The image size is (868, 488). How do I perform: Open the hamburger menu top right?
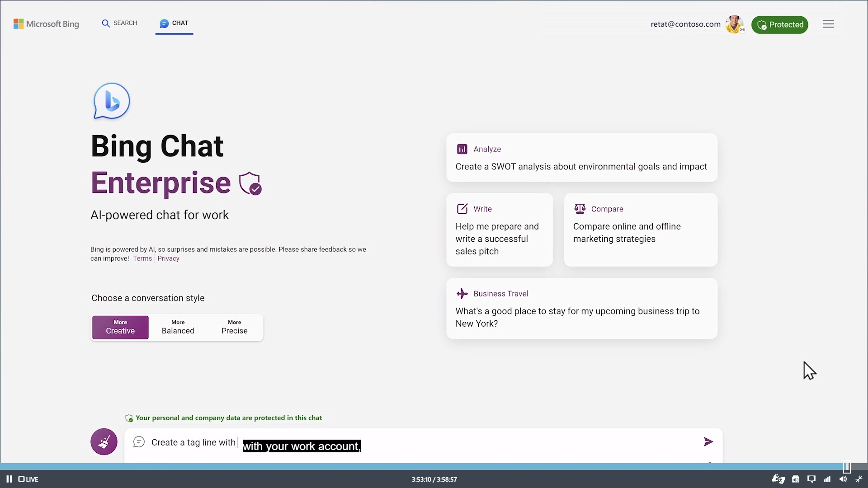coord(829,24)
